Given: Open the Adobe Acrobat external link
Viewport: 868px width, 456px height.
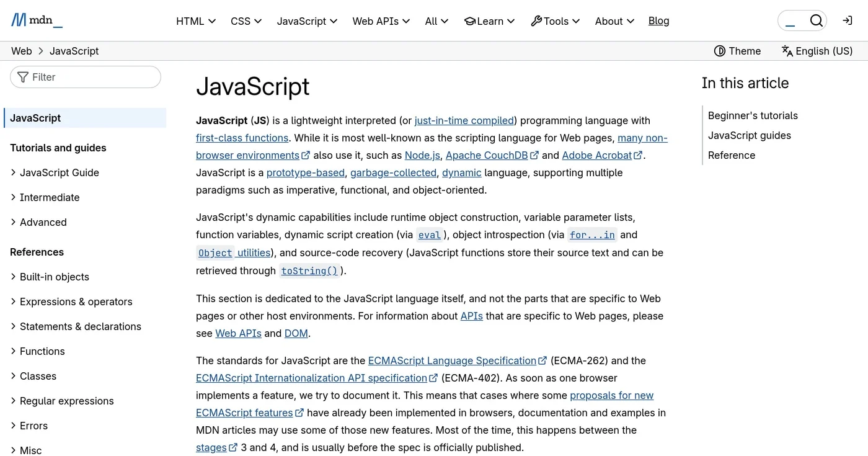Looking at the screenshot, I should (602, 155).
